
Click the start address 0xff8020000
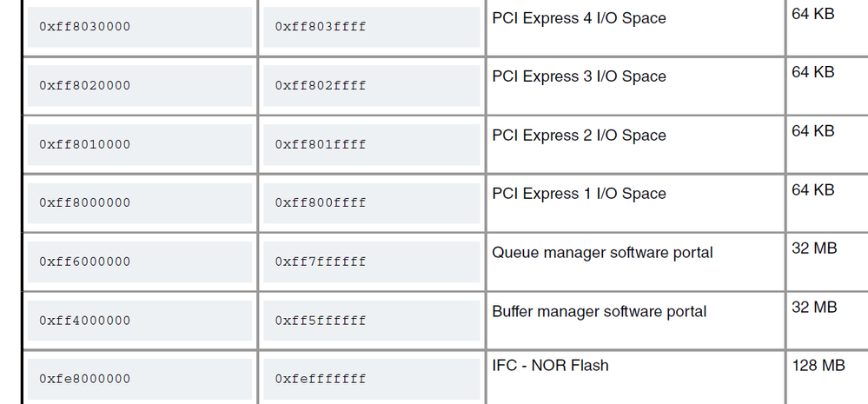pyautogui.click(x=85, y=86)
